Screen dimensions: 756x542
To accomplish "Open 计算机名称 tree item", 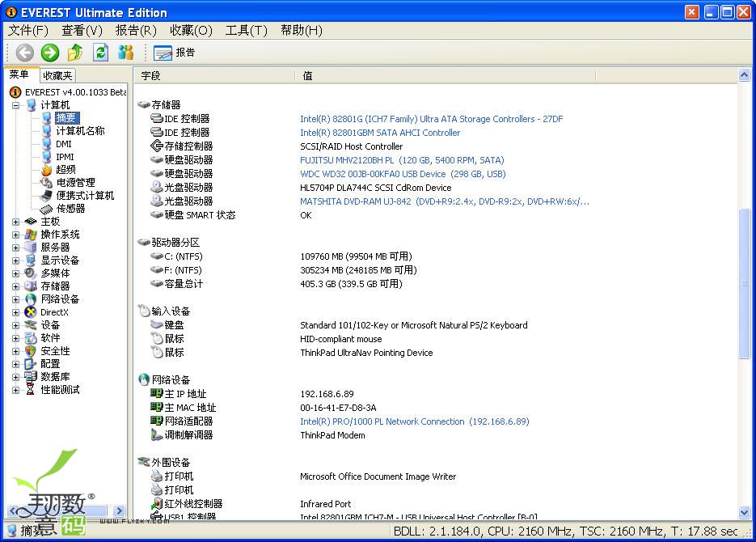I will pos(80,131).
